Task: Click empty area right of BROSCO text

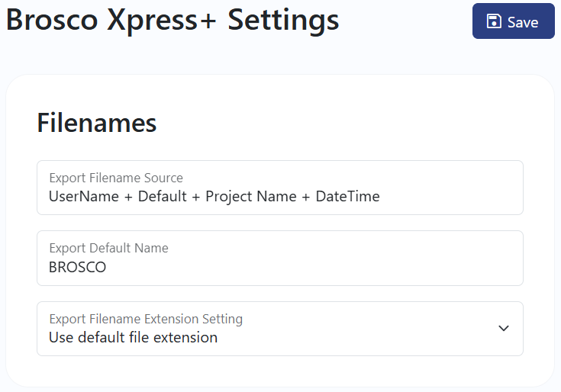Action: pos(311,267)
